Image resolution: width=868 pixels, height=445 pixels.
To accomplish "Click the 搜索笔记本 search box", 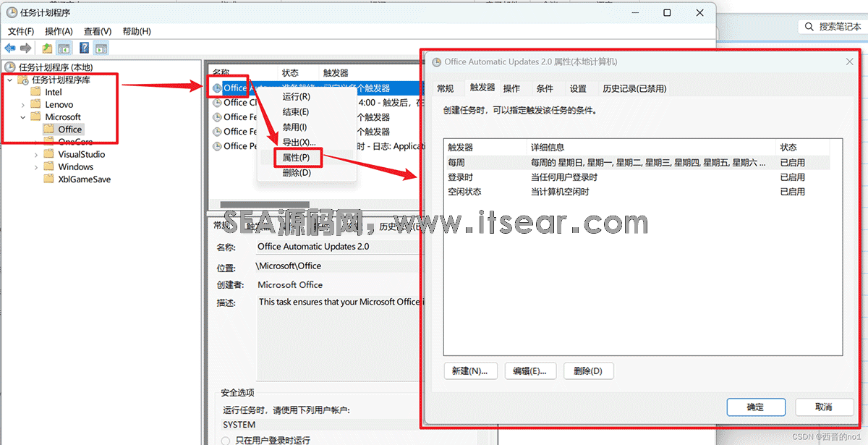I will 832,26.
